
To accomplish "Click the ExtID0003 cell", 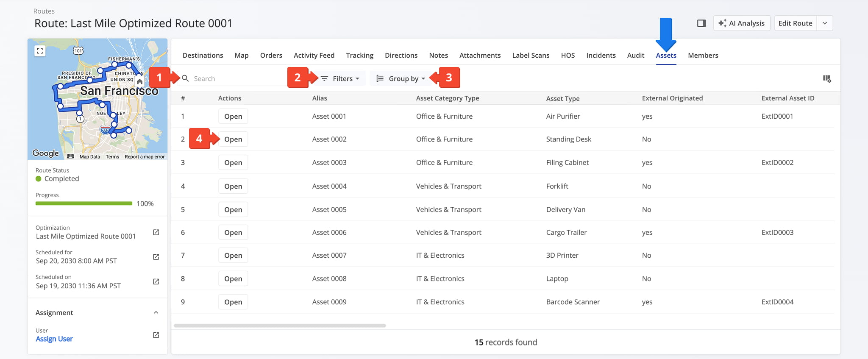I will click(777, 232).
